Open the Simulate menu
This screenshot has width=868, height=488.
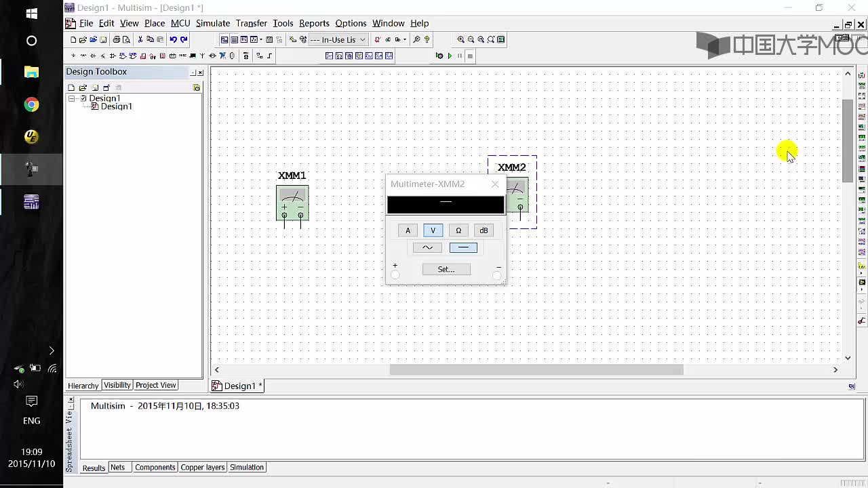(213, 23)
